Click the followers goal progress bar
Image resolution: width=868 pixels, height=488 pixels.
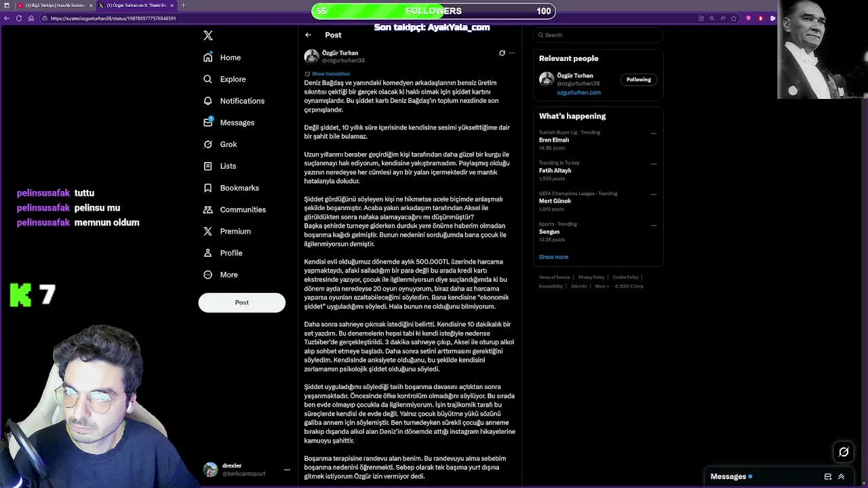click(x=433, y=11)
